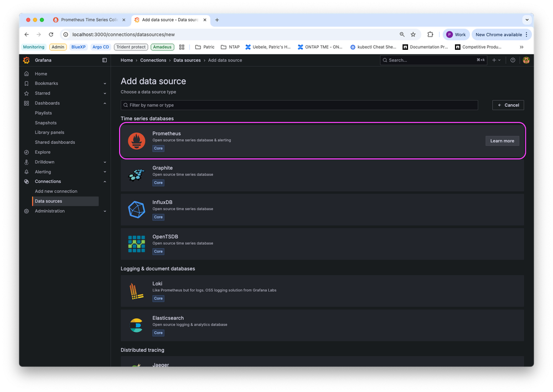Viewport: 553px width, 392px height.
Task: Click the Prometheus flame logo icon
Action: point(137,141)
